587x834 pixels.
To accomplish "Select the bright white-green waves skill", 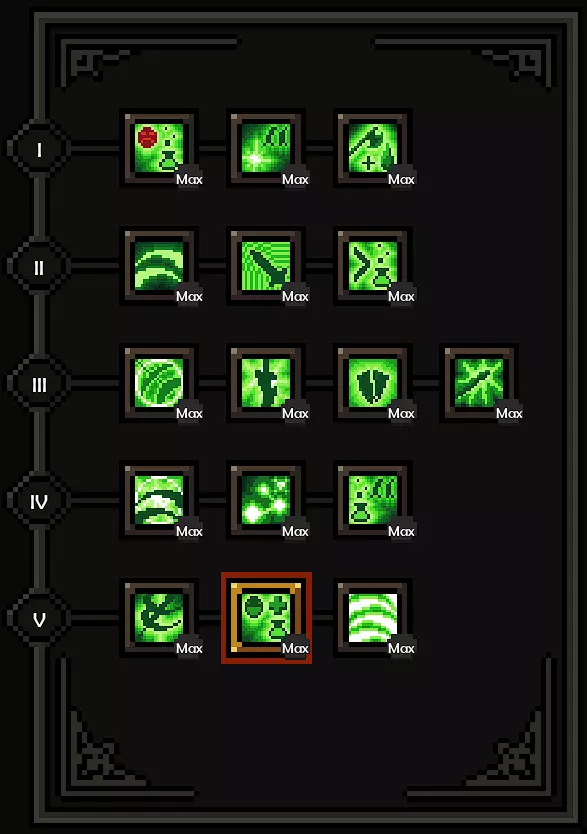I will click(372, 618).
